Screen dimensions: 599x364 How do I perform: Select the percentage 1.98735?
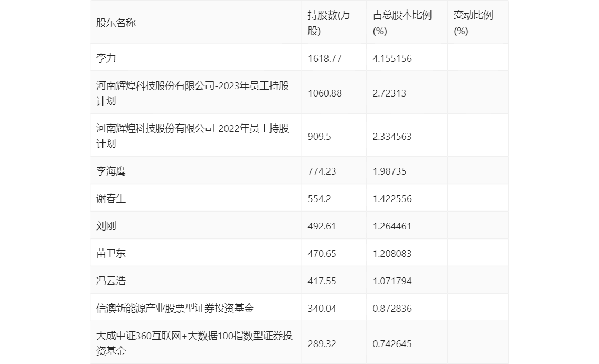coord(389,171)
